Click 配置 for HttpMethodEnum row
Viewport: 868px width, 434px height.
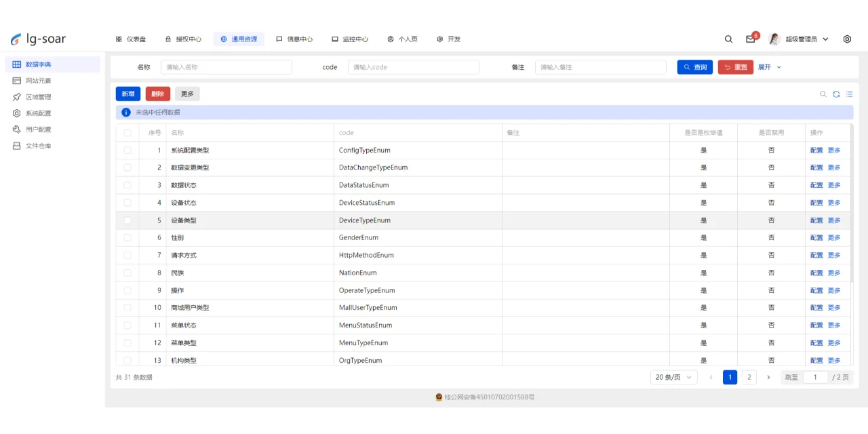(816, 256)
